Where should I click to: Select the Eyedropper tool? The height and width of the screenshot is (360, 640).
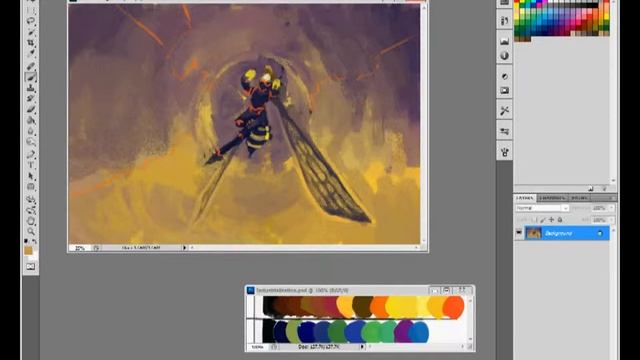pos(31,53)
